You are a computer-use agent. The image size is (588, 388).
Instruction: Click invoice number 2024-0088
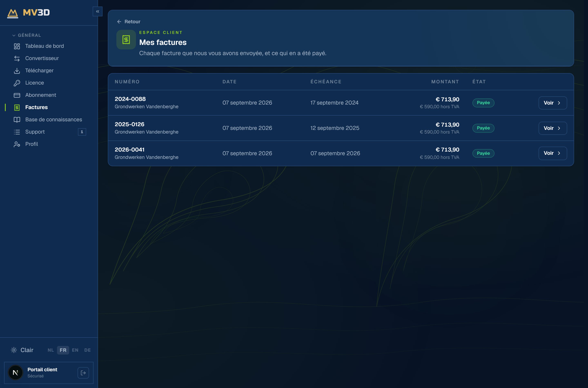point(130,99)
